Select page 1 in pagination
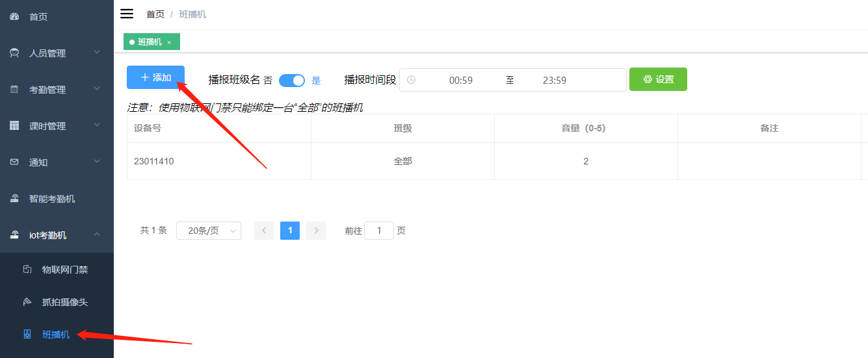Image resolution: width=868 pixels, height=358 pixels. pos(290,231)
